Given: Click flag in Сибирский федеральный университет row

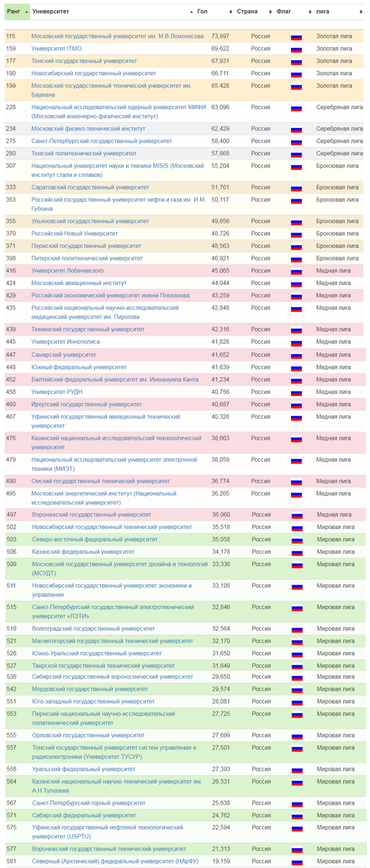Looking at the screenshot, I should click(297, 816).
